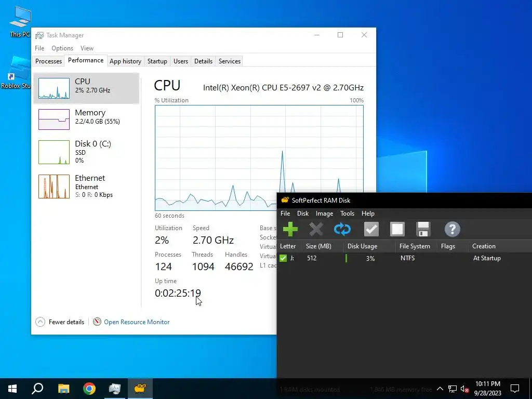Open the Users tab
Viewport: 532px width, 399px height.
180,61
